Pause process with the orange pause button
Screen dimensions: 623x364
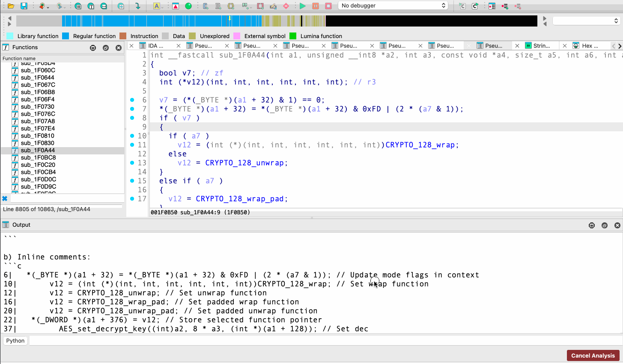point(316,6)
